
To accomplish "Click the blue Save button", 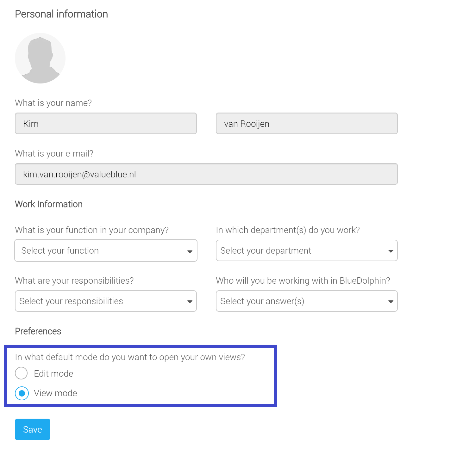I will pos(33,429).
